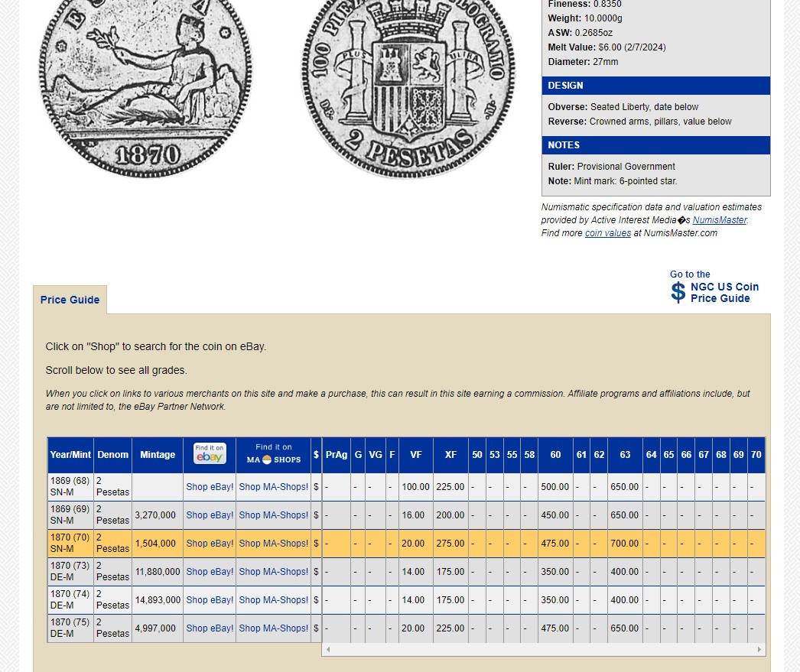Shop MA-Shops for the 1870 (75) DE-M coin
Screen dimensions: 800x672
tap(273, 628)
